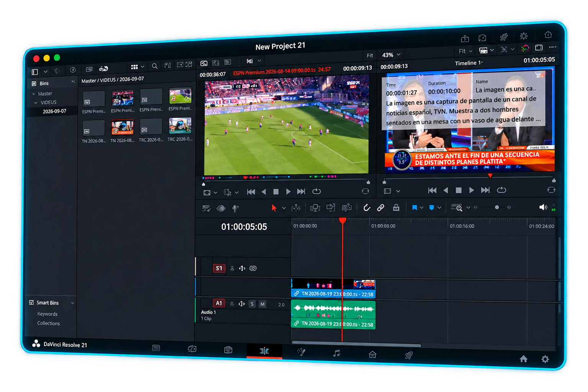Add a blue marker on timeline
Viewport: 588px width, 392px height.
431,207
